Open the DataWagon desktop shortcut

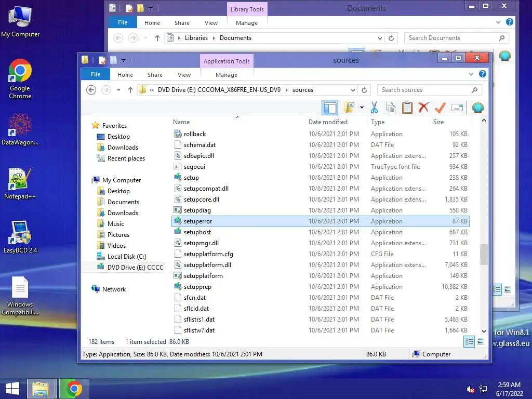click(x=20, y=129)
